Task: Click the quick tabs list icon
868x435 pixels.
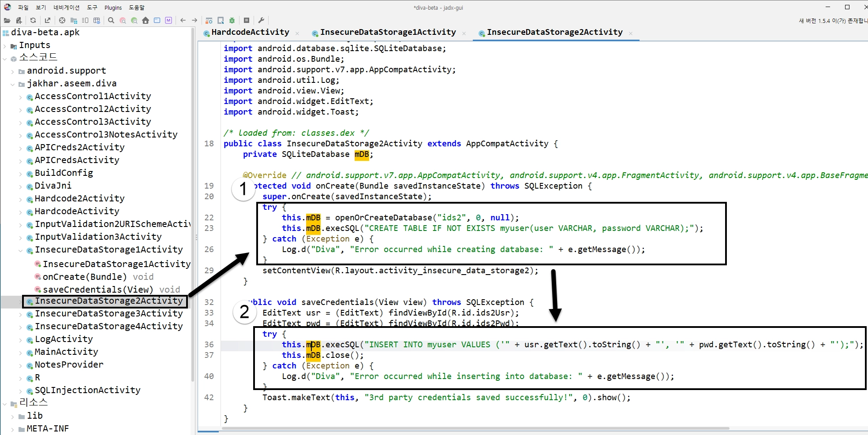Action: [x=85, y=20]
